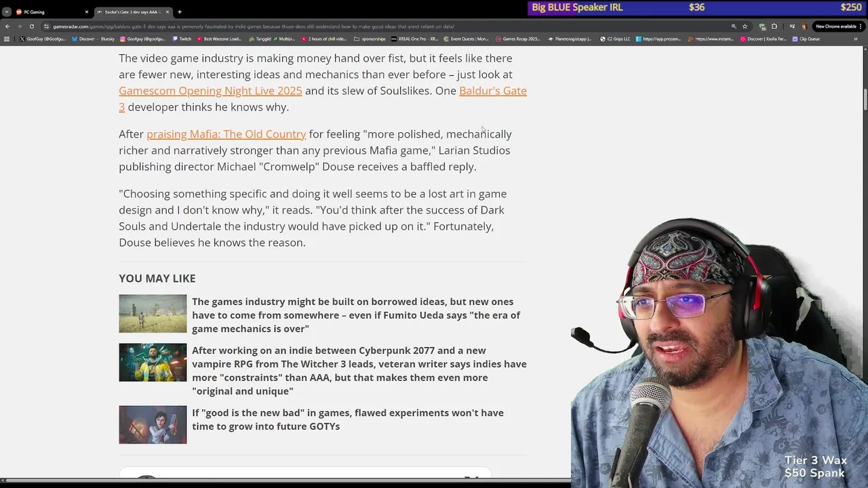Open the tab search dropdown arrow

point(6,12)
